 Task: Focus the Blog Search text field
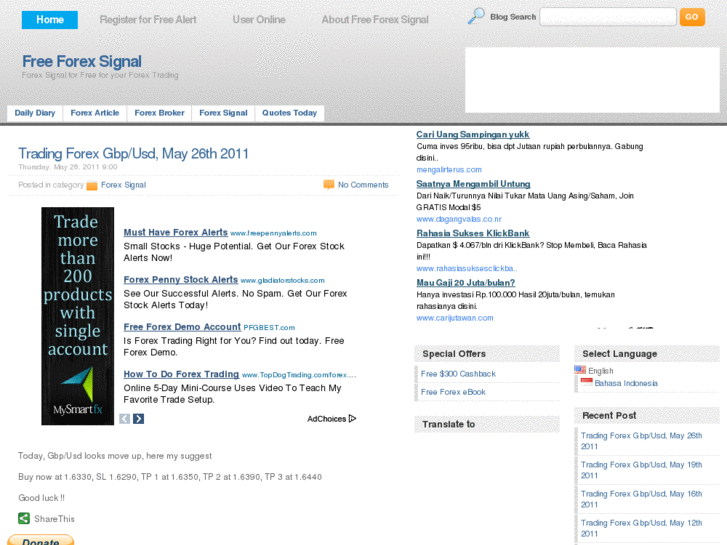tap(607, 17)
